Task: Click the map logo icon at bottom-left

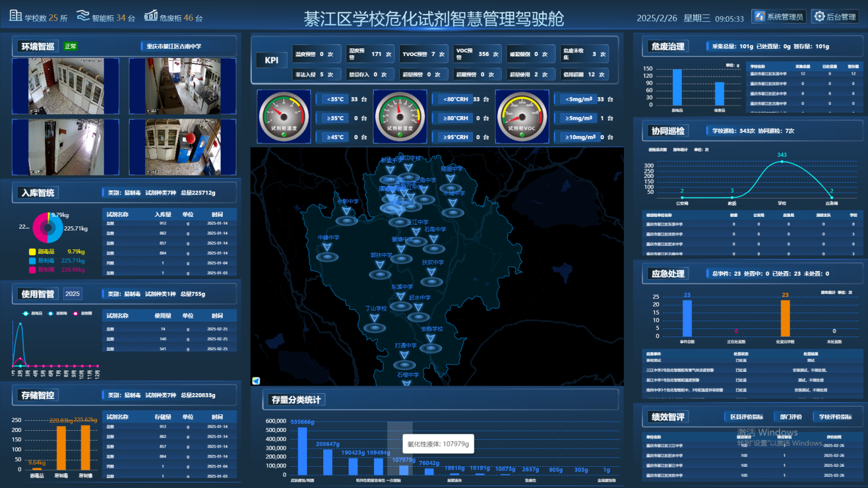Action: click(x=256, y=381)
